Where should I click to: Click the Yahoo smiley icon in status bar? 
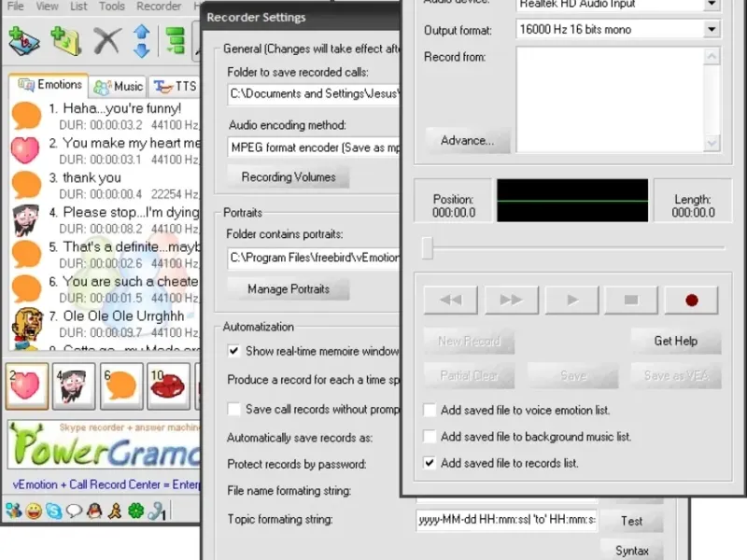(x=34, y=511)
